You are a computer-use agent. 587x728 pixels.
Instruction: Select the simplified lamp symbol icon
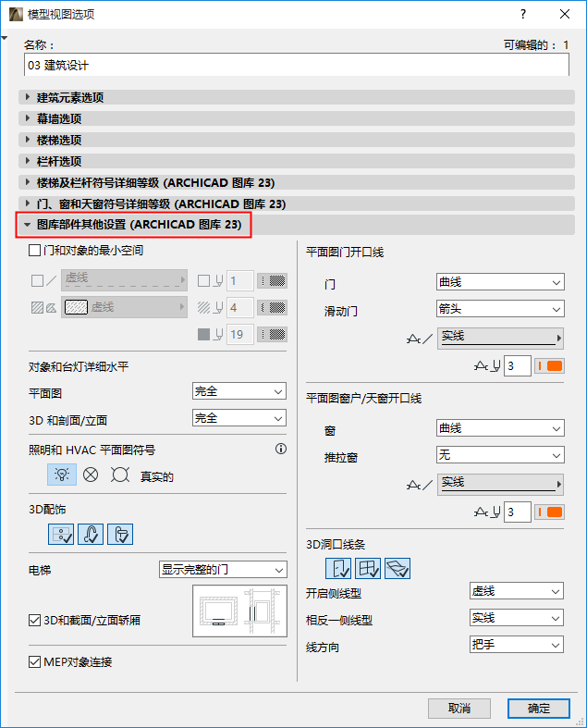(x=120, y=475)
